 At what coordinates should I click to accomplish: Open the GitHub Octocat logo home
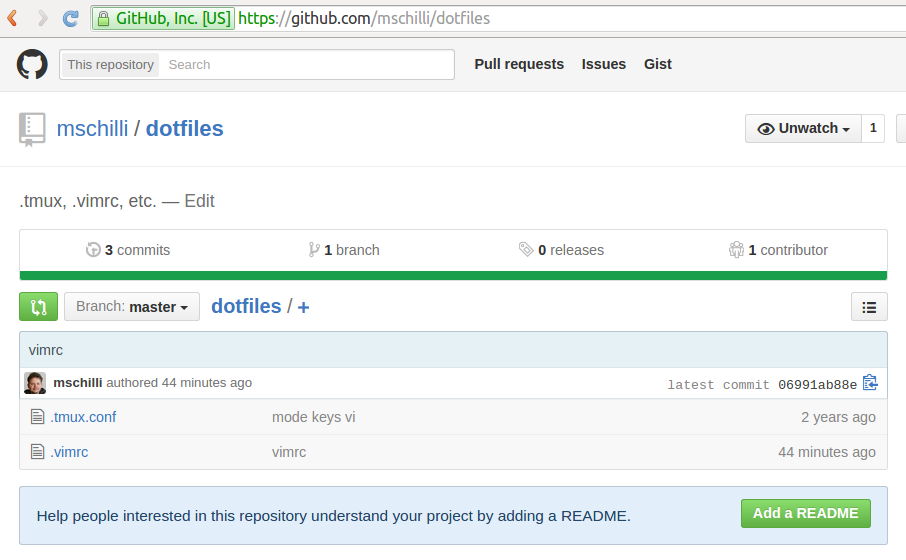[x=32, y=64]
